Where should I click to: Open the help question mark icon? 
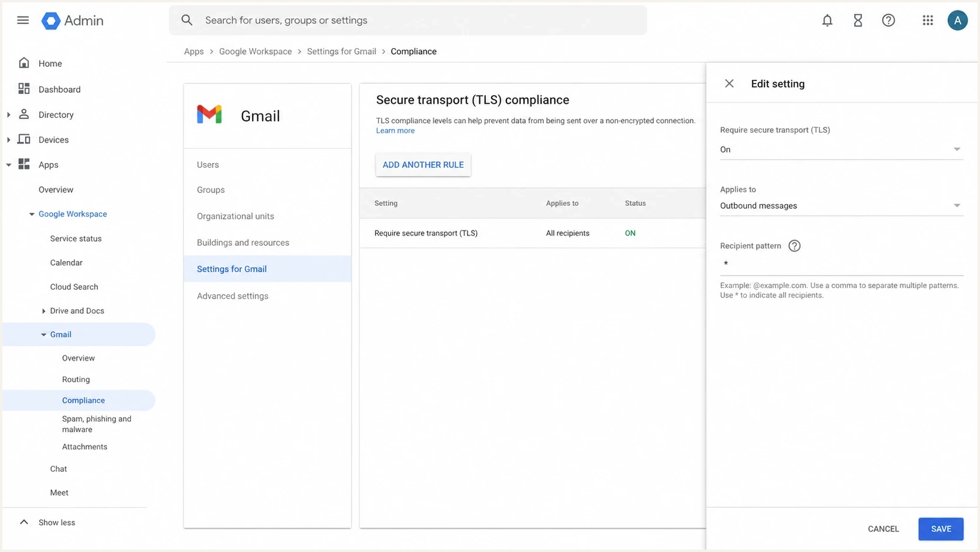coord(889,21)
